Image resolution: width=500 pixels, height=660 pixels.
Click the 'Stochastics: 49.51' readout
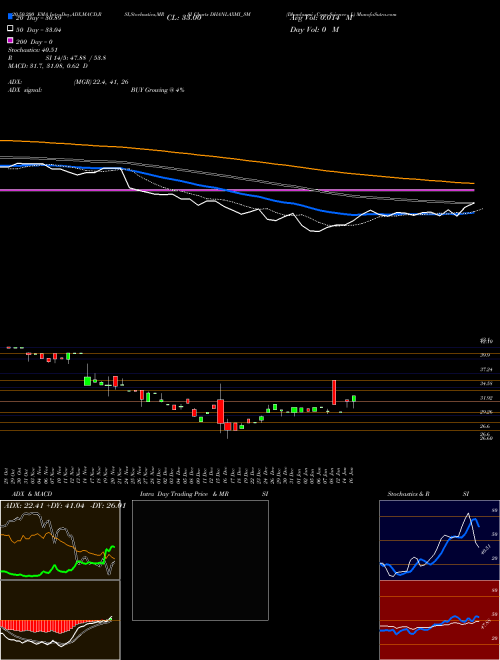coord(33,50)
